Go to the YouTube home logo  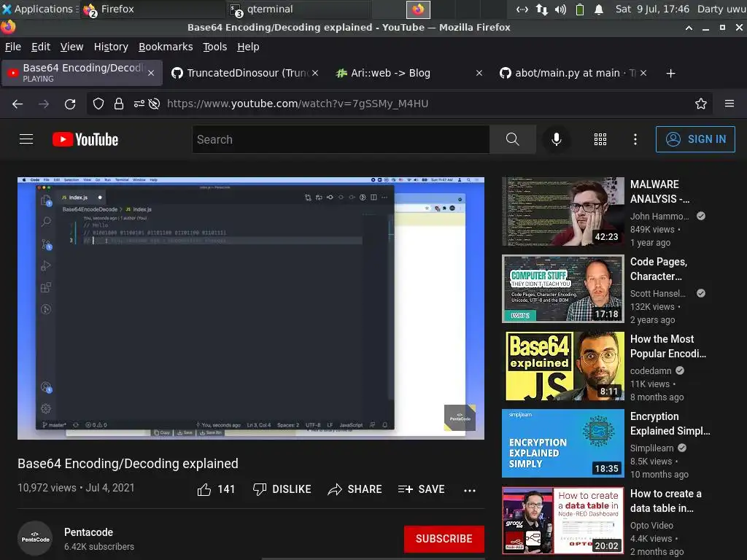[85, 139]
